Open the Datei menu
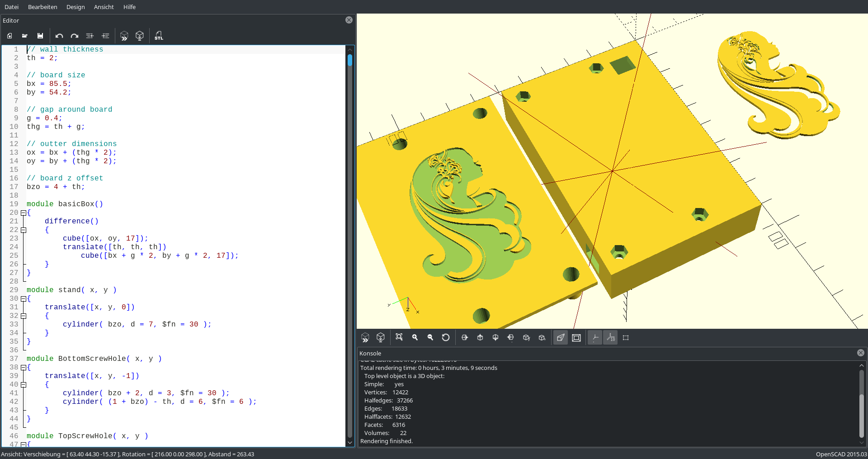Screen dimensions: 868x459 12,7
